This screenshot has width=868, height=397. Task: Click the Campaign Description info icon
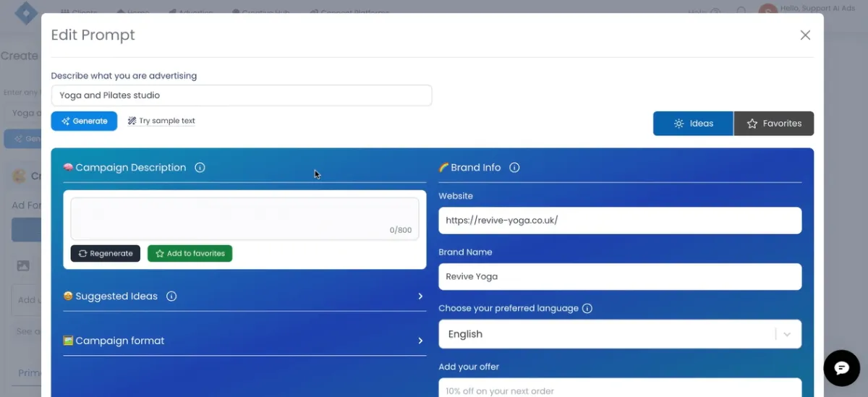(200, 168)
